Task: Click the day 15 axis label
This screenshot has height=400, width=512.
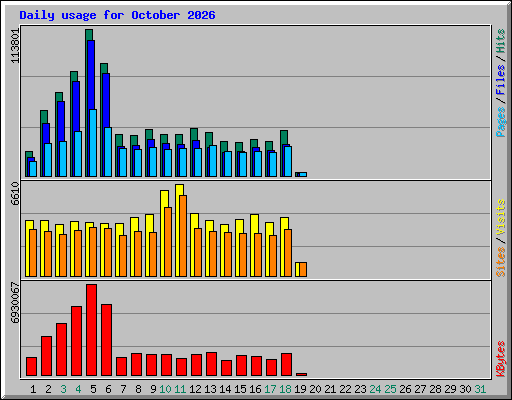Action: point(240,389)
